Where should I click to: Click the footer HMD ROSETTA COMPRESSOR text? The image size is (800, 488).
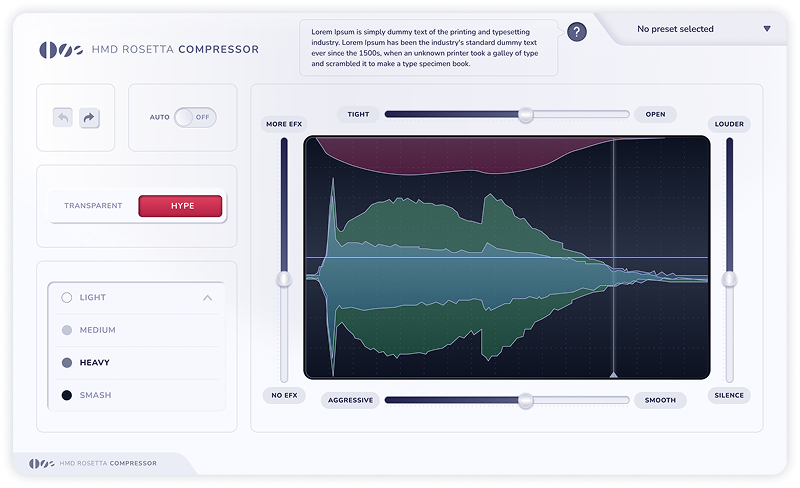coord(108,463)
